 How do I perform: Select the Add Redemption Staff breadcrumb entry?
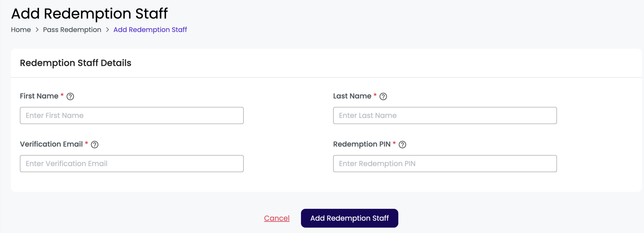click(x=150, y=29)
